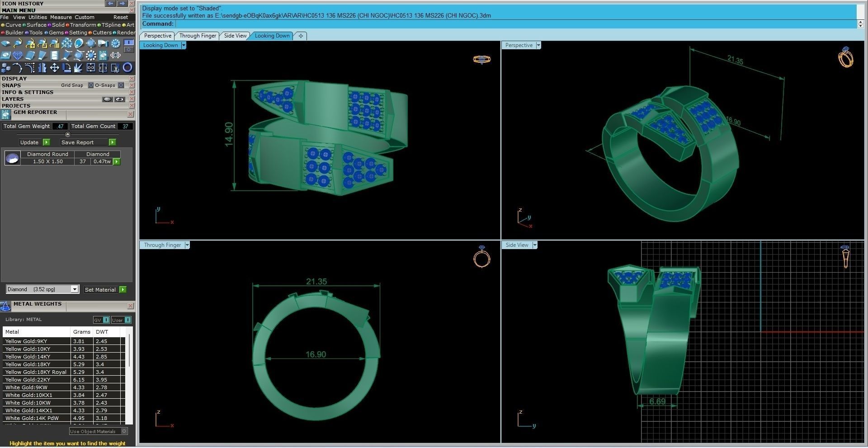Toggle the circle switch beside toolbar
The image size is (868, 448).
pos(129,50)
